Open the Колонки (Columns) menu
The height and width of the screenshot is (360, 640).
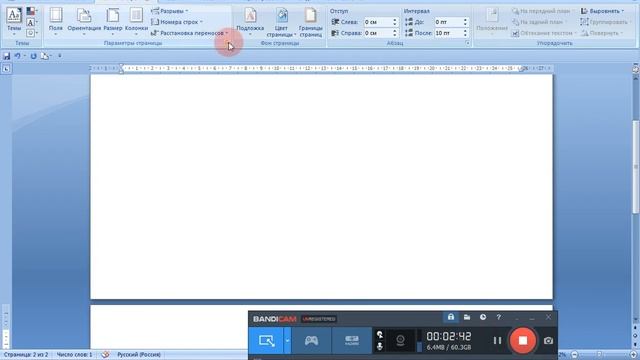(136, 21)
